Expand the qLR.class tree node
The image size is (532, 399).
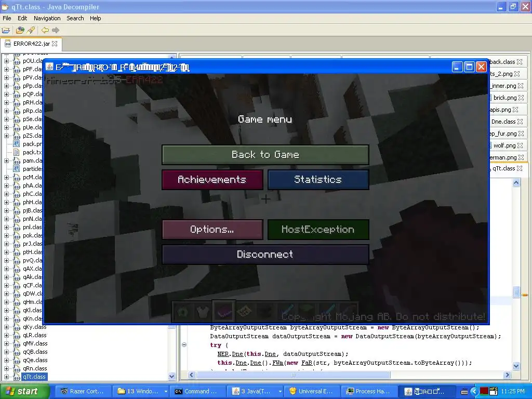[x=6, y=335]
